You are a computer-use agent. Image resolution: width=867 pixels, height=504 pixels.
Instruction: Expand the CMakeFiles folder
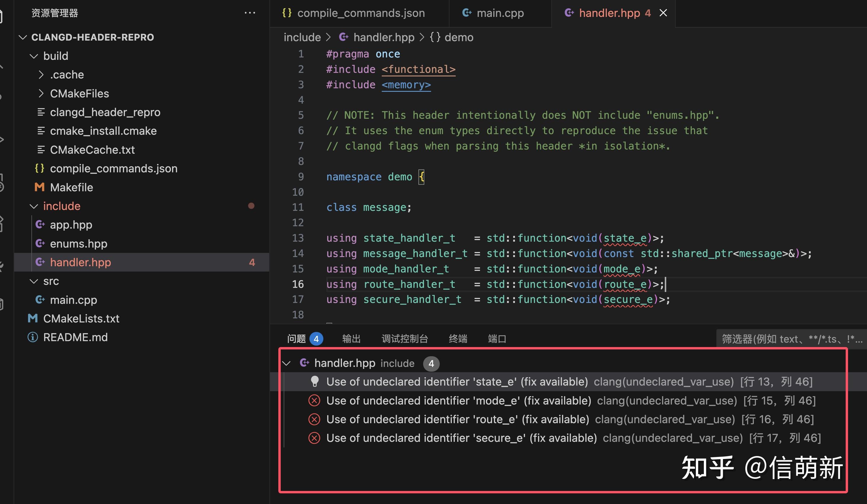[x=41, y=94]
